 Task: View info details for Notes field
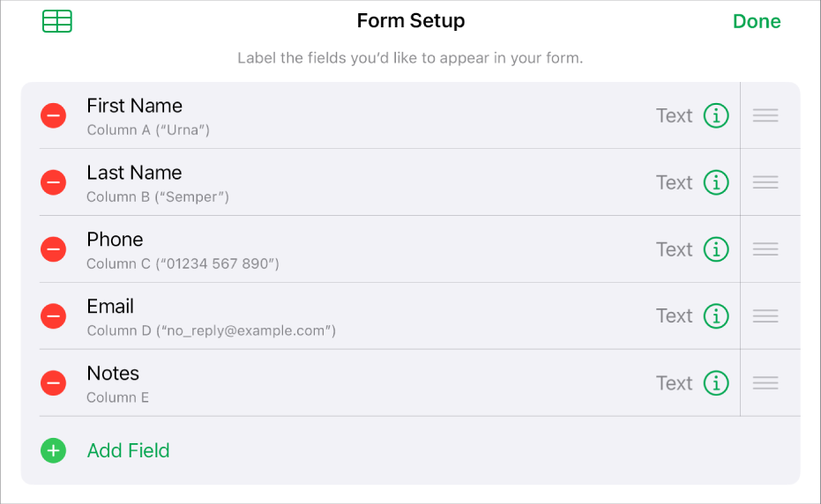[716, 382]
